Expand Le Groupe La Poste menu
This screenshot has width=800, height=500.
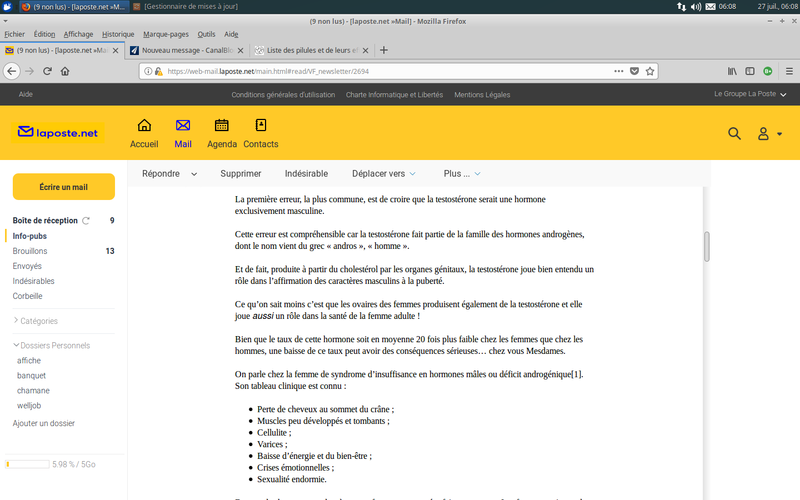pyautogui.click(x=750, y=94)
